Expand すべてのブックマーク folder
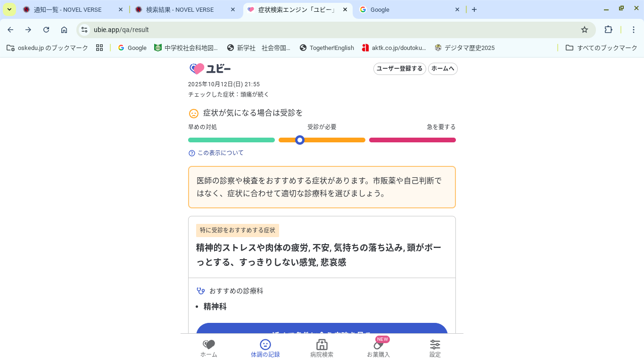 pos(601,48)
